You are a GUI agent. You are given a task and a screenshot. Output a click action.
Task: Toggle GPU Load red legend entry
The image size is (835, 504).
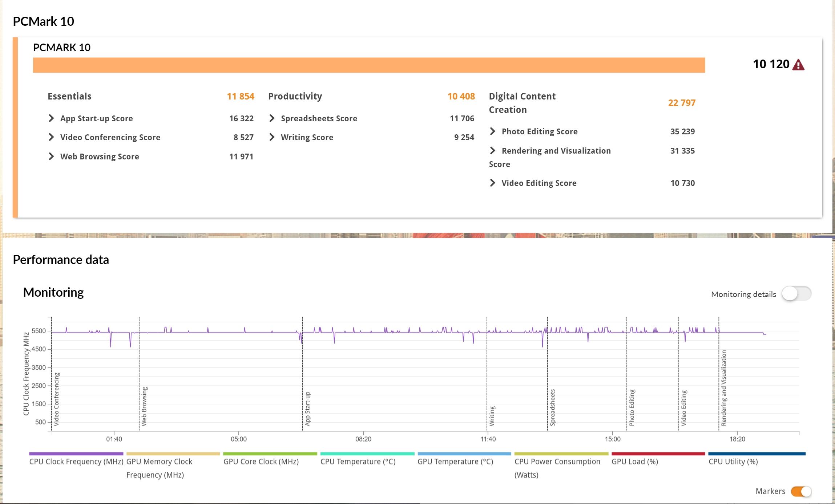click(x=658, y=459)
